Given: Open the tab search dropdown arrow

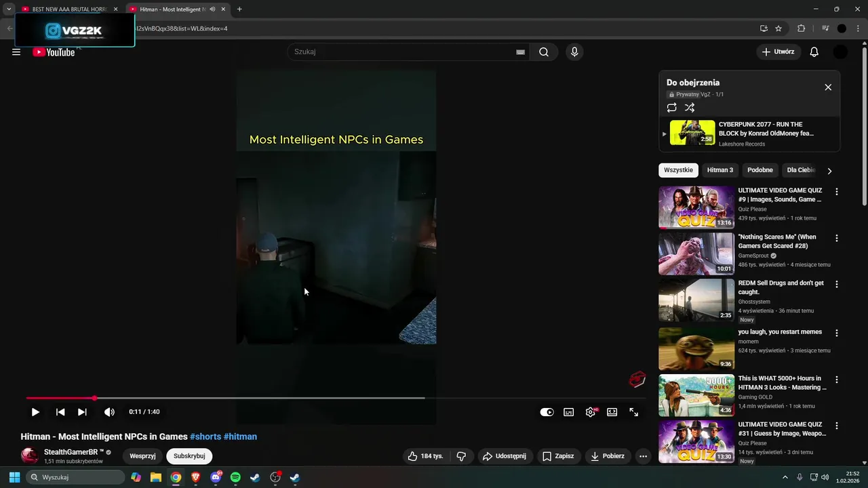Looking at the screenshot, I should 9,9.
